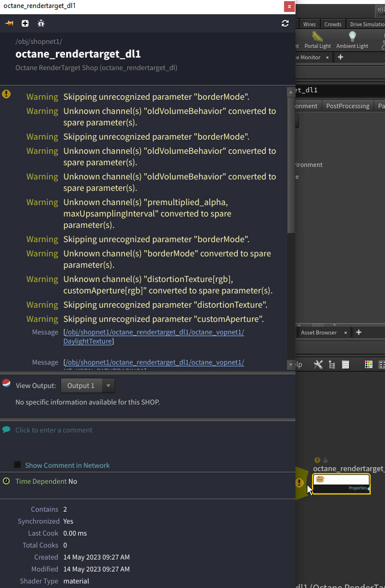
Task: Click the Output 1 dropdown arrow
Action: 108,386
